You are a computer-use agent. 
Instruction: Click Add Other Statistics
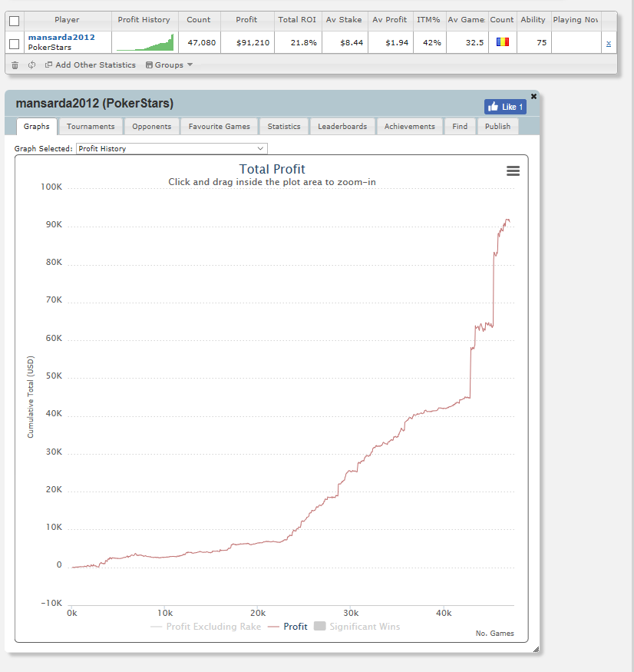(91, 65)
